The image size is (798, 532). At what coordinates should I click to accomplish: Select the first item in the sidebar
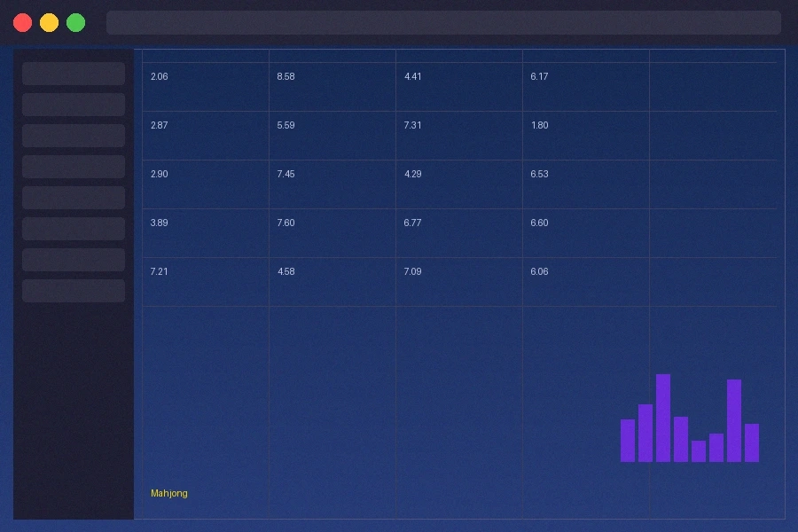pos(74,74)
